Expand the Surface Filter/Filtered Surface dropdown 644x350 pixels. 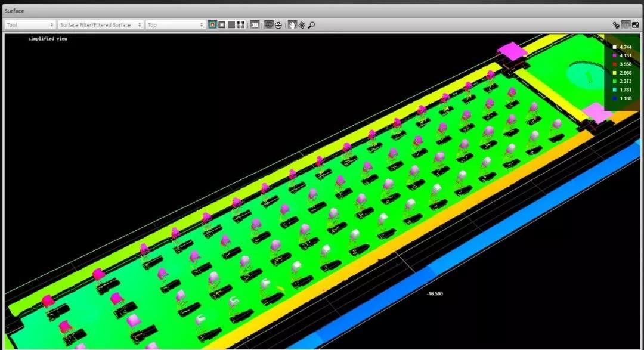[100, 25]
